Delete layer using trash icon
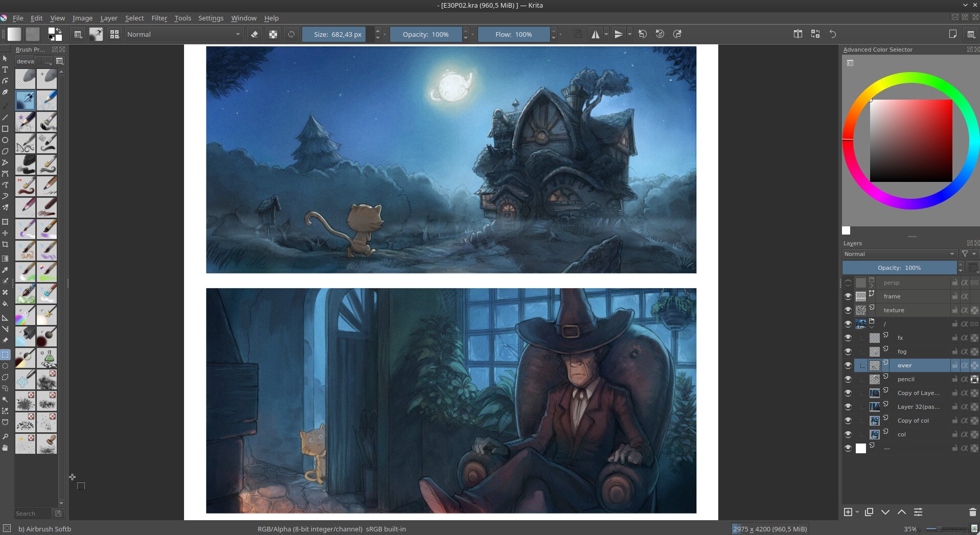Viewport: 980px width, 535px height. [x=972, y=512]
